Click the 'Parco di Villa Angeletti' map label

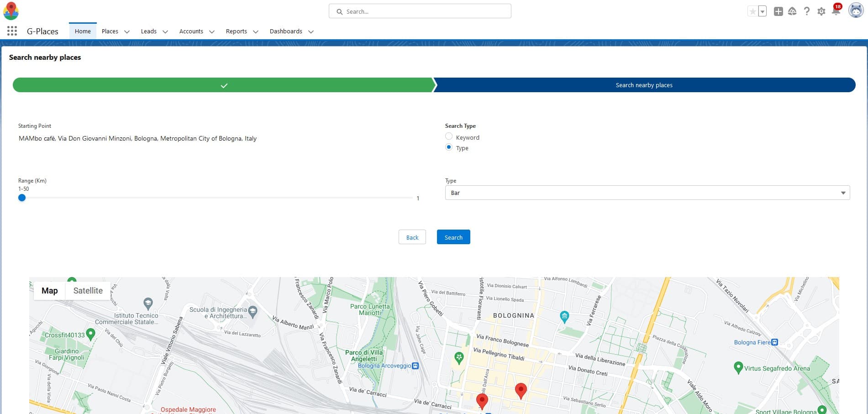(364, 356)
